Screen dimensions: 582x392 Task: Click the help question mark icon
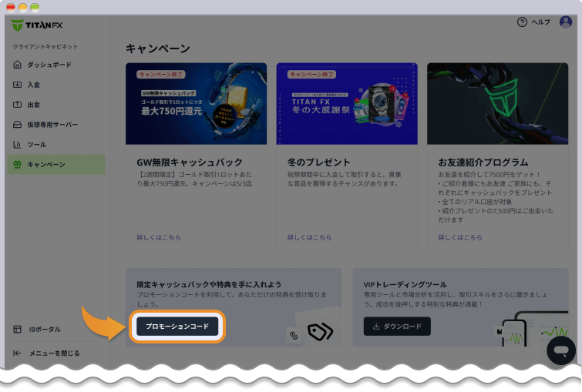522,22
